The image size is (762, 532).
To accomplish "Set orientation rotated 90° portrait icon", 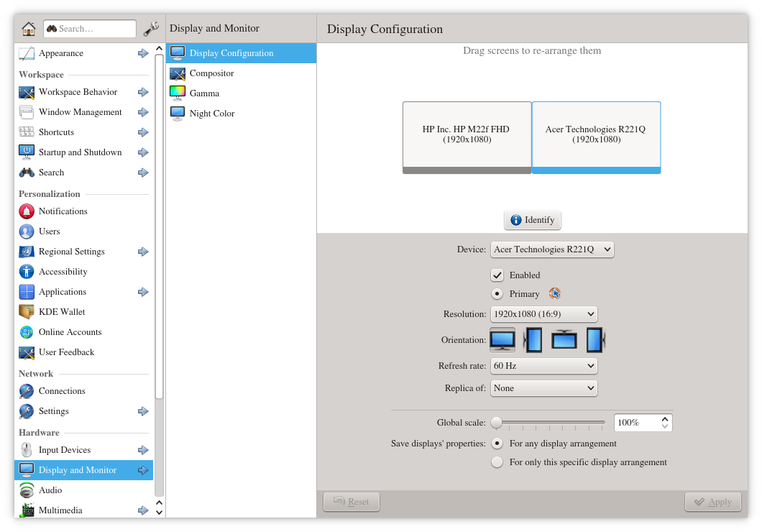I will [x=533, y=339].
